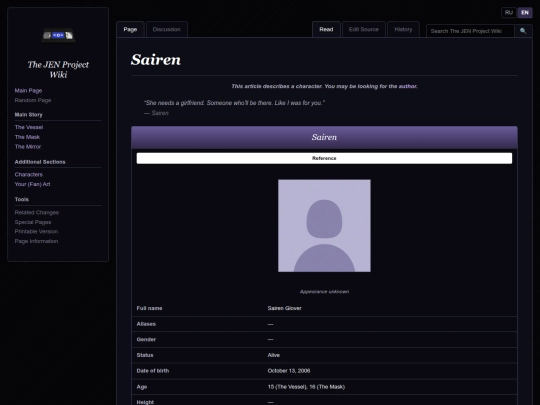Follow the author link in the notice
The height and width of the screenshot is (405, 540).
tap(407, 86)
